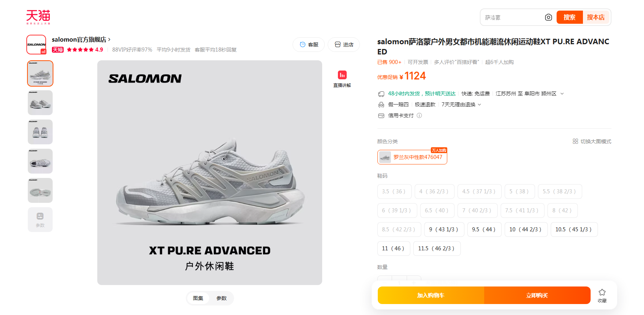Viewport: 644px width, 315px height.
Task: Choose size 11.5 (46 2/3)
Action: pos(437,248)
